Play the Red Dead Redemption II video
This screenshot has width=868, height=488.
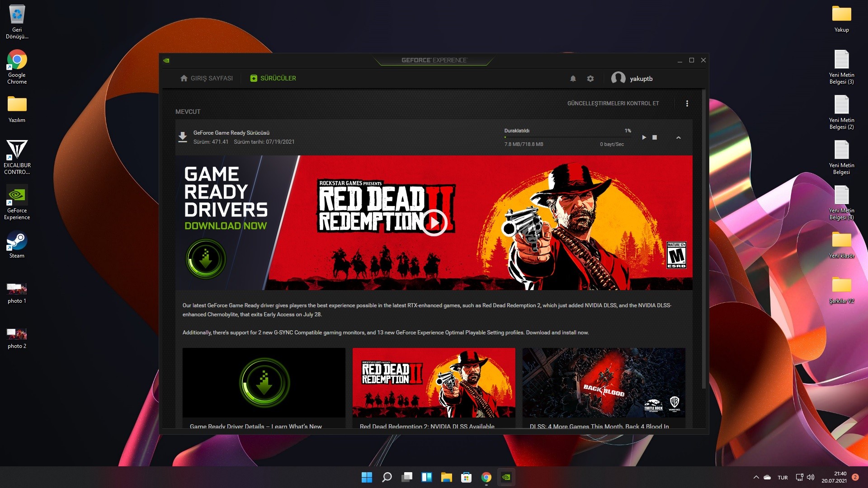(434, 222)
